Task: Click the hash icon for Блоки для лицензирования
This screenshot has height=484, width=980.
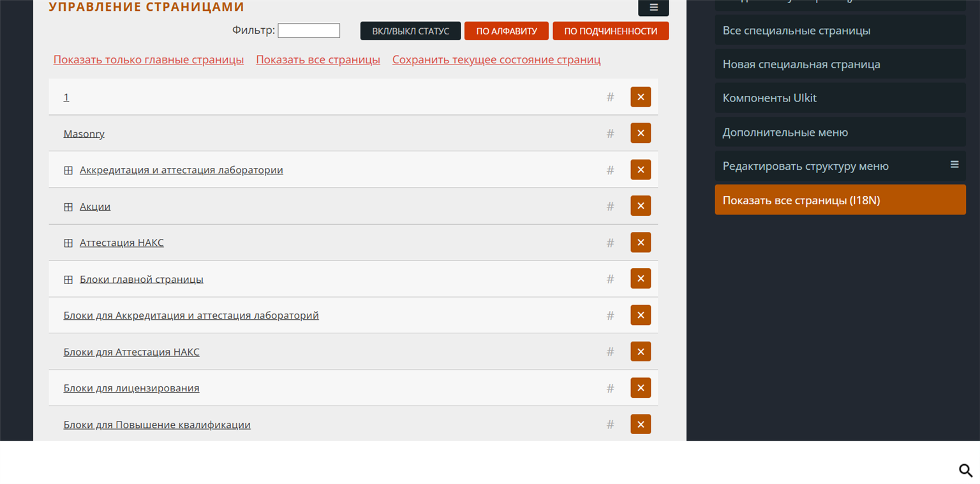Action: [610, 388]
